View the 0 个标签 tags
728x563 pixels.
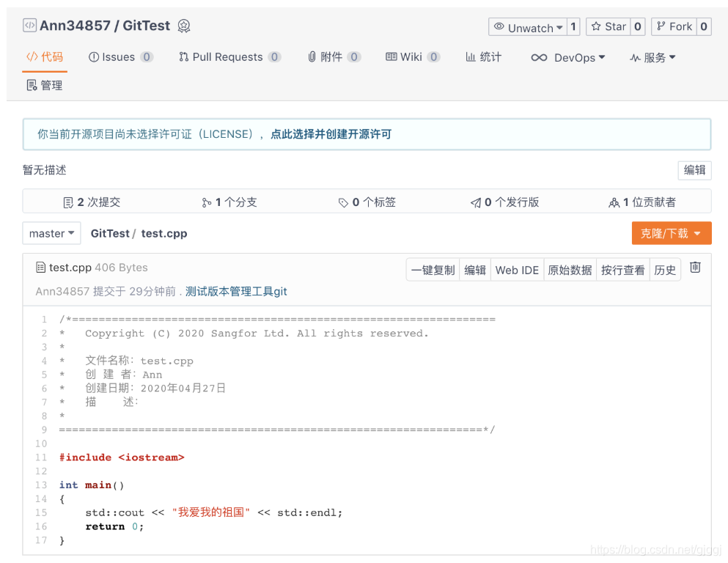click(367, 202)
